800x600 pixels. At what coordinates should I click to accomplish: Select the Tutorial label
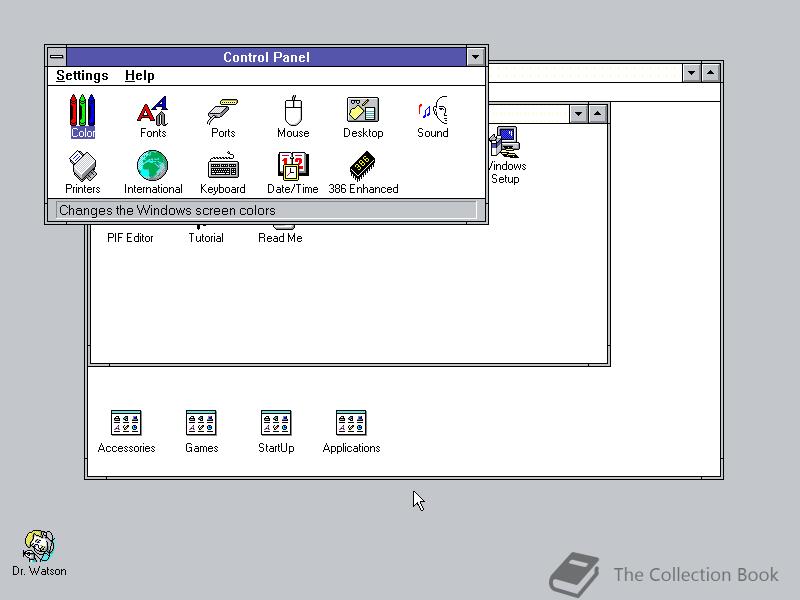[x=206, y=238]
